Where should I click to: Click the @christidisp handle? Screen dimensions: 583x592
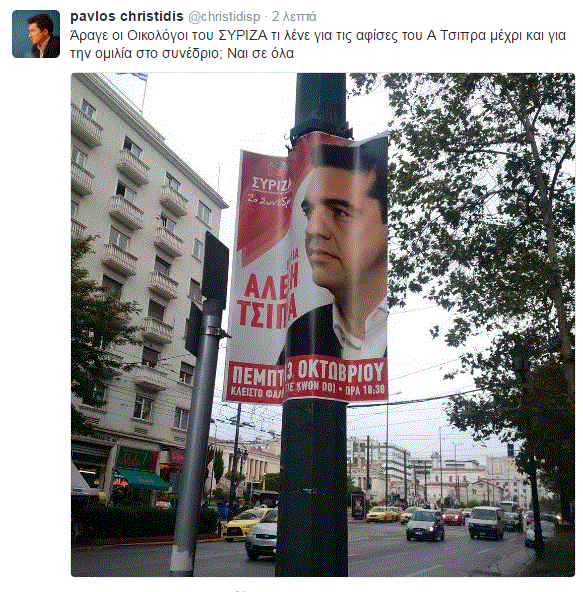pyautogui.click(x=224, y=17)
